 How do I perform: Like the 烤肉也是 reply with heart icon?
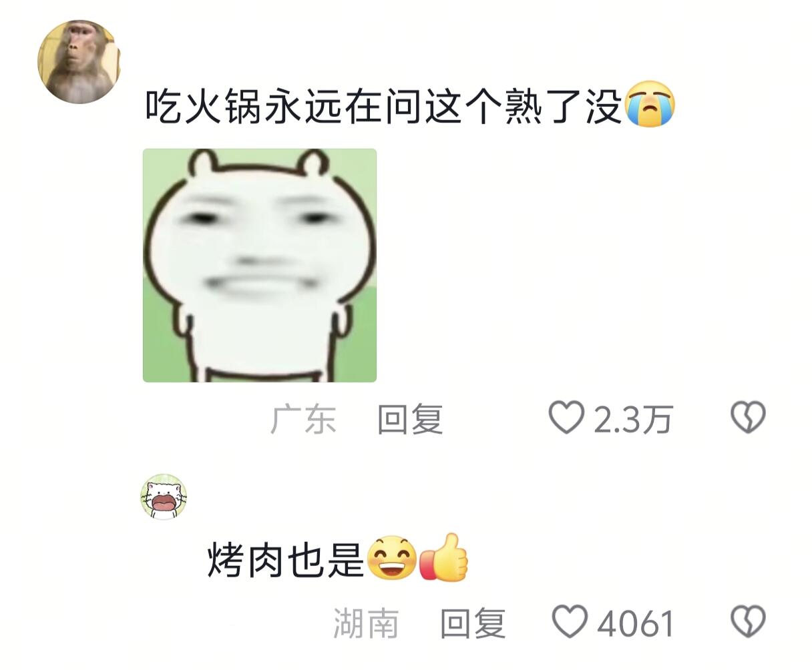click(570, 621)
